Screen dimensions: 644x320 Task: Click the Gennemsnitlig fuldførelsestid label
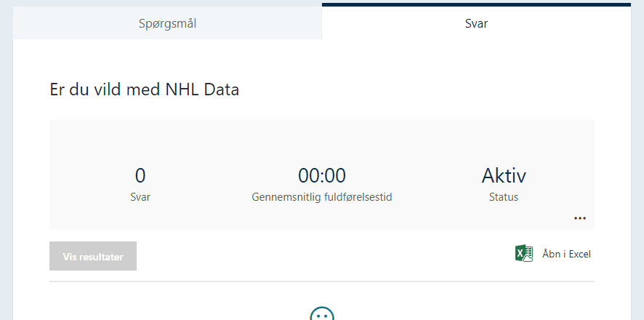point(322,196)
